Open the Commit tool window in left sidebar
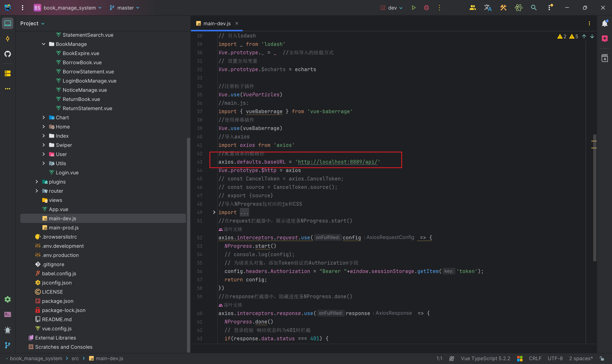Viewport: 612px width, 364px height. pyautogui.click(x=8, y=38)
